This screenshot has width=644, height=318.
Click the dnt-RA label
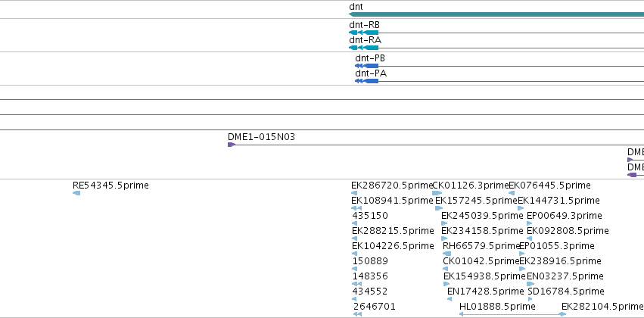[x=365, y=40]
